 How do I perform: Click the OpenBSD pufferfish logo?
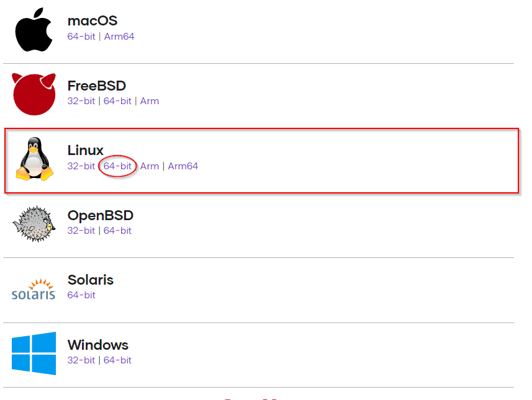coord(34,224)
